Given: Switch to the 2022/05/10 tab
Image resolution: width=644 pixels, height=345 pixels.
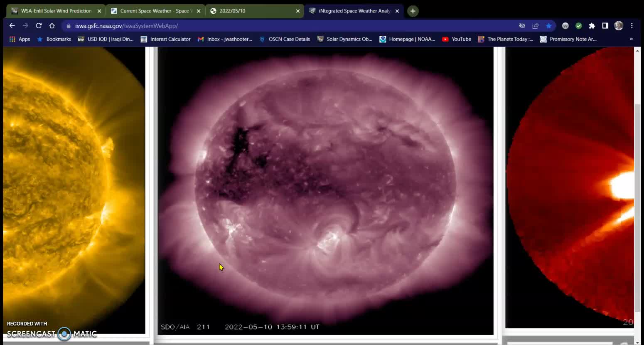Looking at the screenshot, I should click(254, 11).
